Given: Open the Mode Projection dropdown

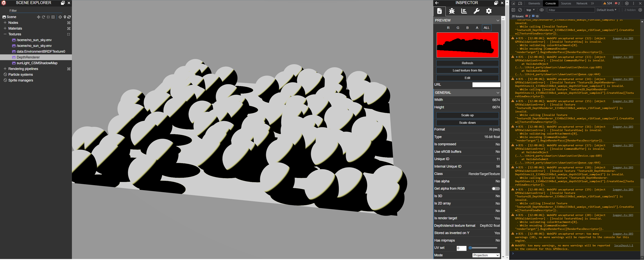Looking at the screenshot, I should [x=486, y=255].
